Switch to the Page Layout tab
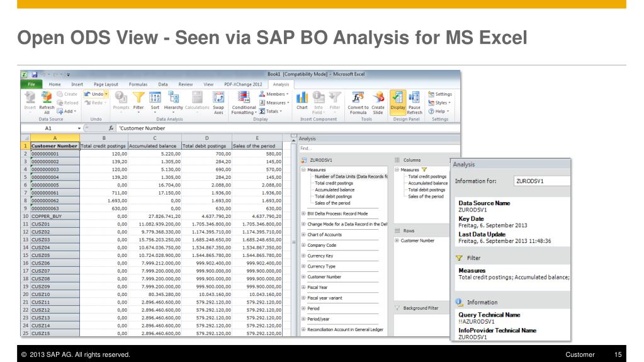 [106, 84]
